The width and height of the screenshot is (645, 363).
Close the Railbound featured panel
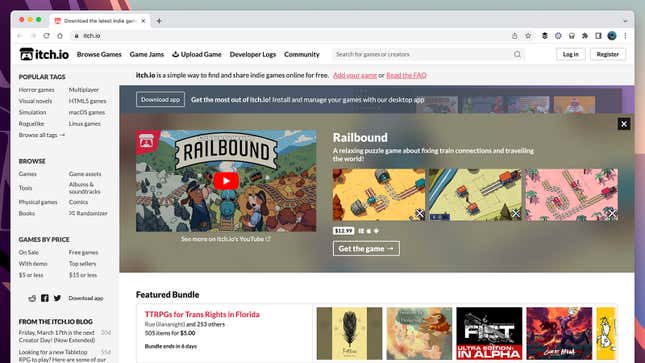(x=624, y=124)
